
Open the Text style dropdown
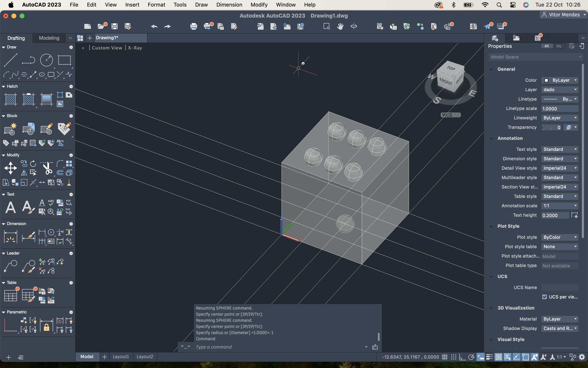coord(560,149)
